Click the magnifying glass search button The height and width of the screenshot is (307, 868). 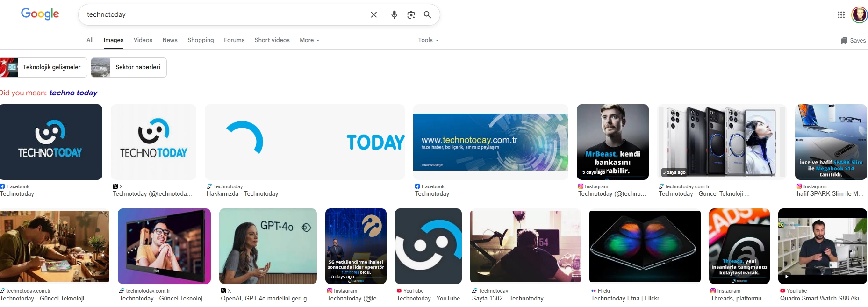click(x=427, y=15)
